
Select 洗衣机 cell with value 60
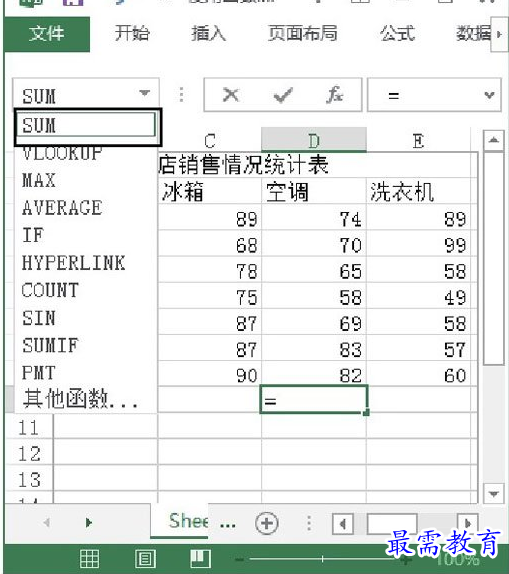[419, 374]
